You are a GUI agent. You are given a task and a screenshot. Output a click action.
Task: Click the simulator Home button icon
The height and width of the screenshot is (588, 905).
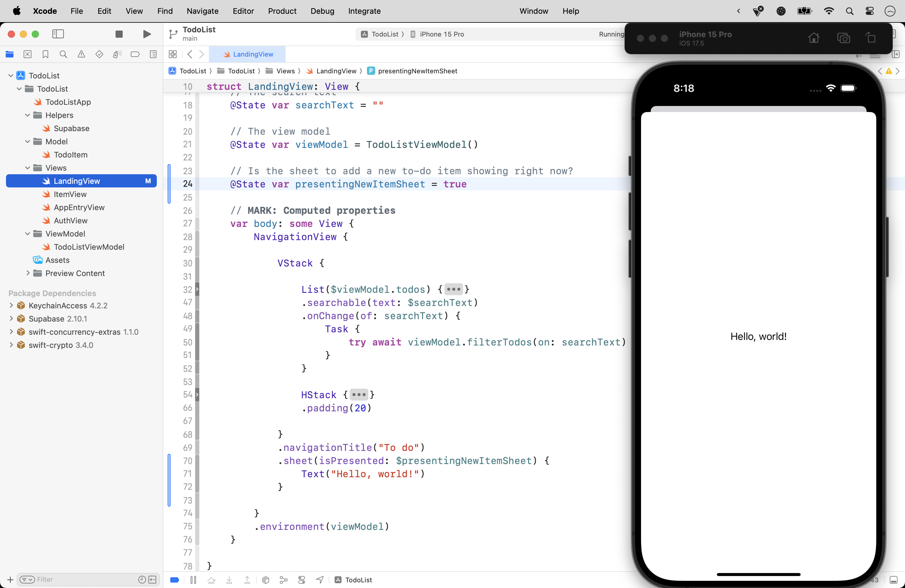coord(814,38)
